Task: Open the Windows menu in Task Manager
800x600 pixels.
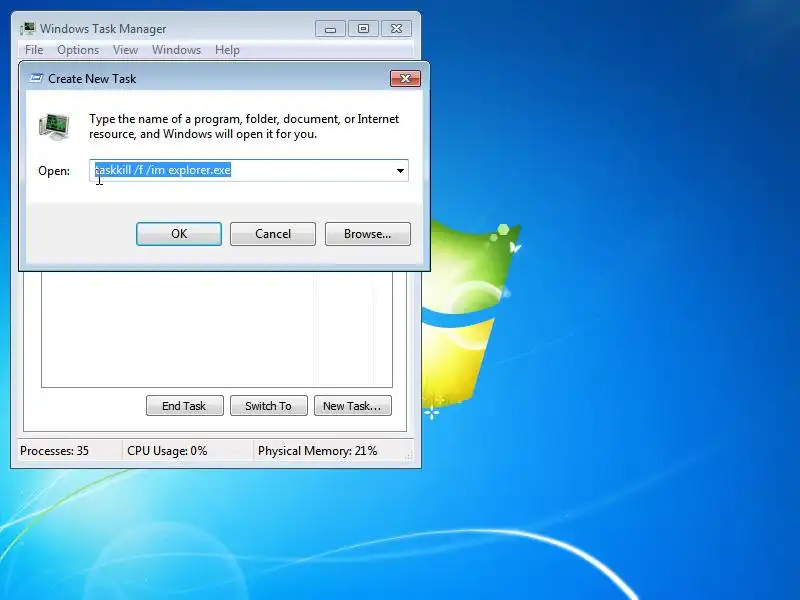Action: coord(177,50)
